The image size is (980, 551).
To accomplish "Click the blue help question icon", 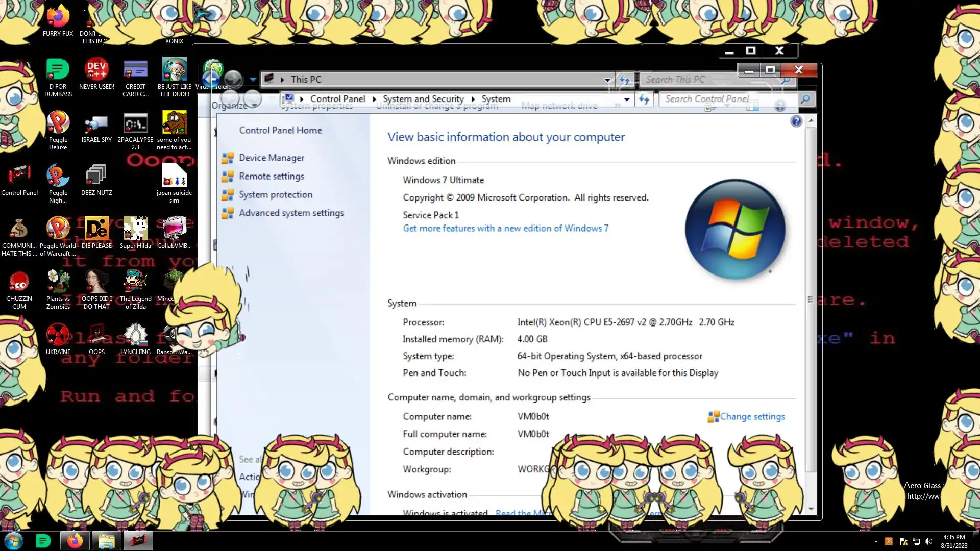I will [x=796, y=121].
